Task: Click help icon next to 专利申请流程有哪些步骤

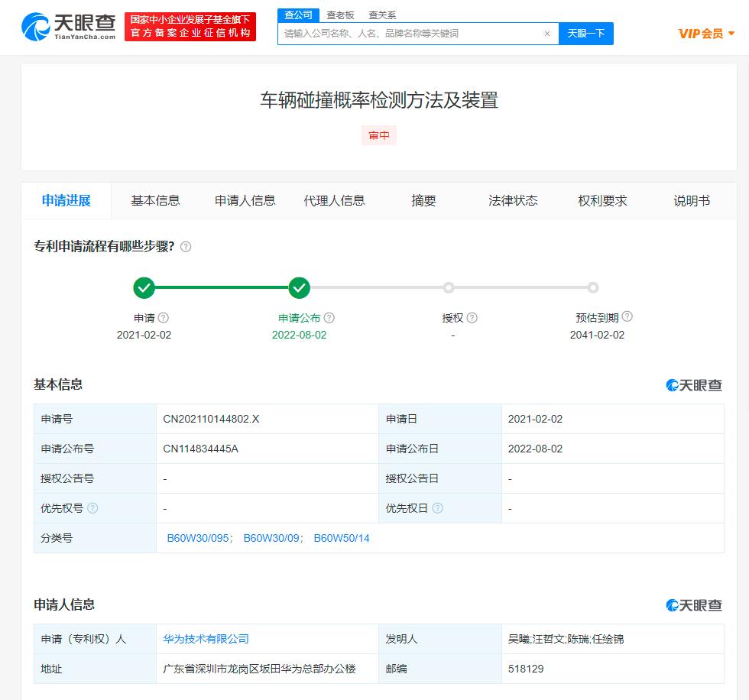Action: 186,247
